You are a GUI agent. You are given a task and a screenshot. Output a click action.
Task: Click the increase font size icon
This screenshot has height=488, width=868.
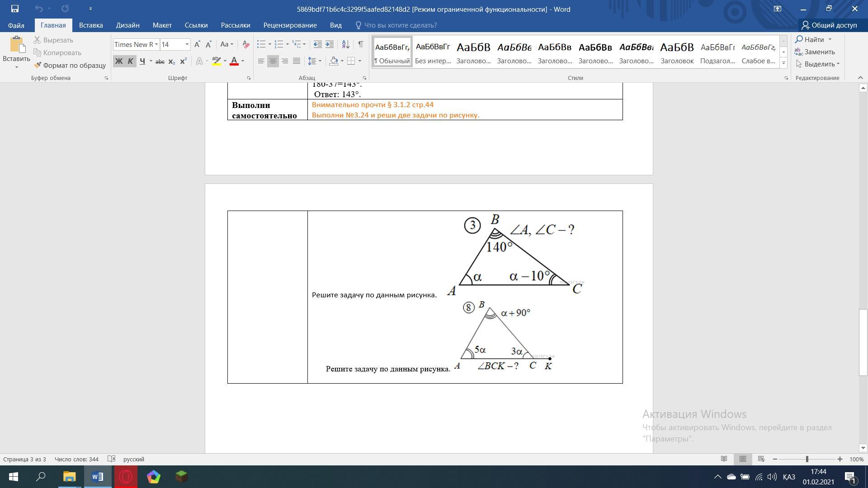197,44
